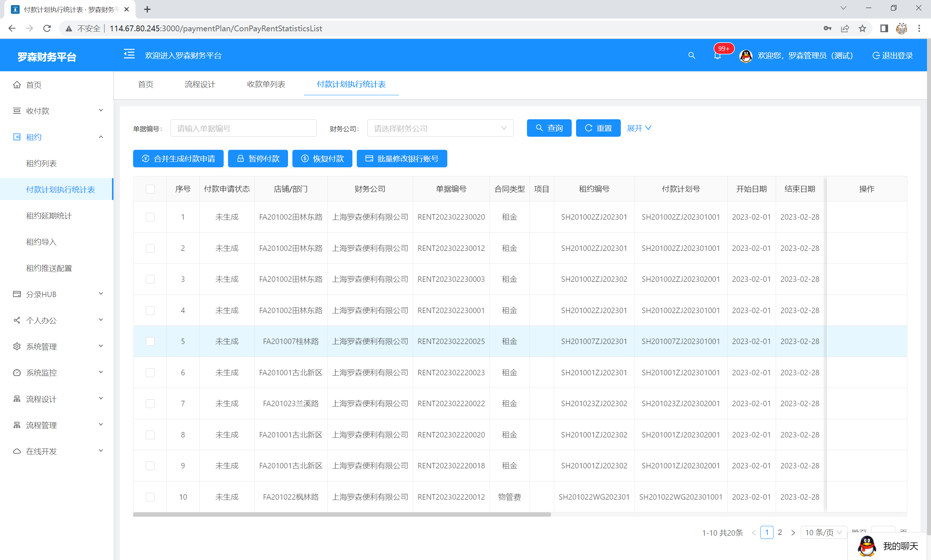
Task: Open the 10 条/页 page size dropdown
Action: [x=823, y=532]
